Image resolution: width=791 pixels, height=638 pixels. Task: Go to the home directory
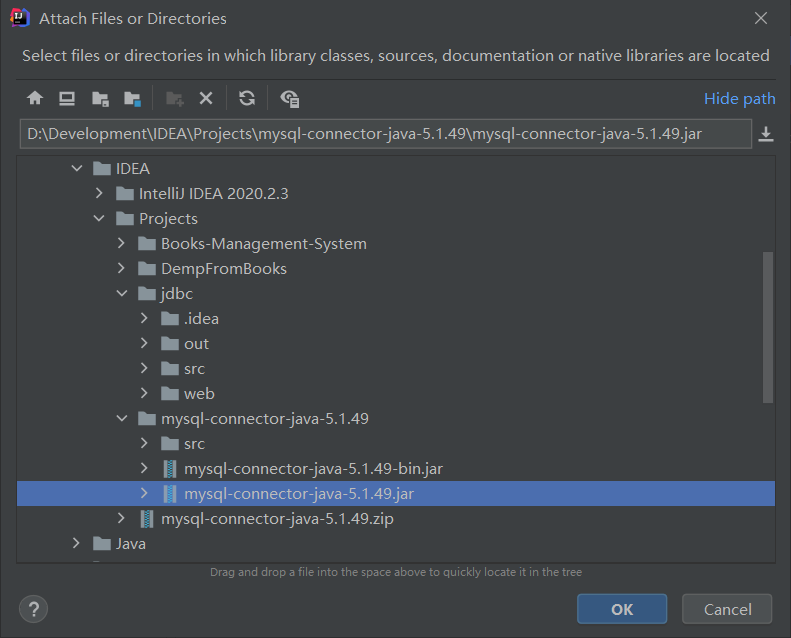tap(35, 98)
